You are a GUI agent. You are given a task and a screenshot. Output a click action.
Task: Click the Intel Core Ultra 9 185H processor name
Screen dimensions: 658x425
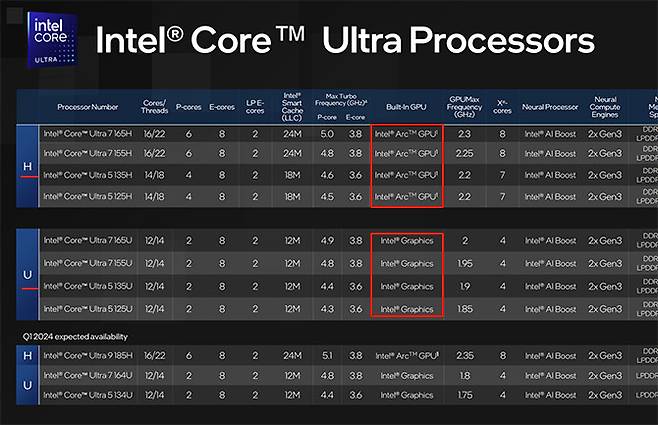pyautogui.click(x=88, y=355)
